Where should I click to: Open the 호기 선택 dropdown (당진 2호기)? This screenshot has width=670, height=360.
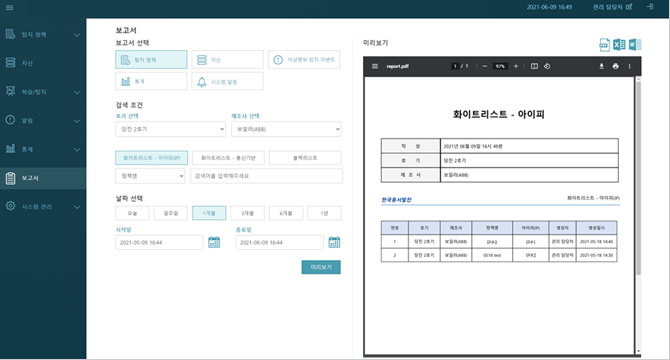[x=170, y=129]
